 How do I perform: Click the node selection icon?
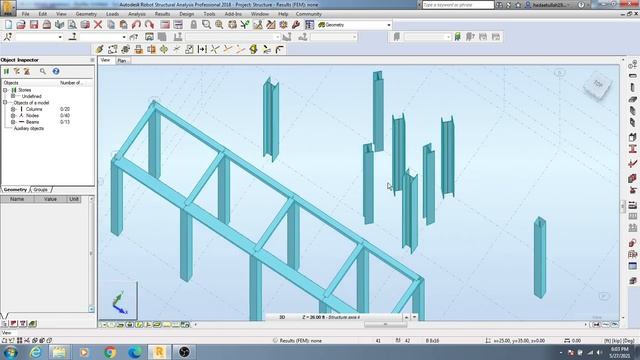[8, 37]
